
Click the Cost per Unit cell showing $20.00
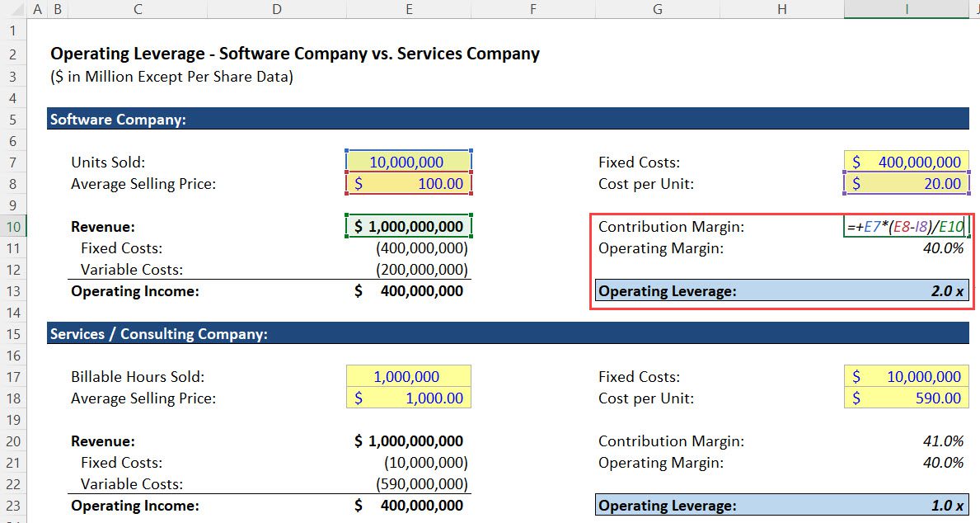[907, 183]
